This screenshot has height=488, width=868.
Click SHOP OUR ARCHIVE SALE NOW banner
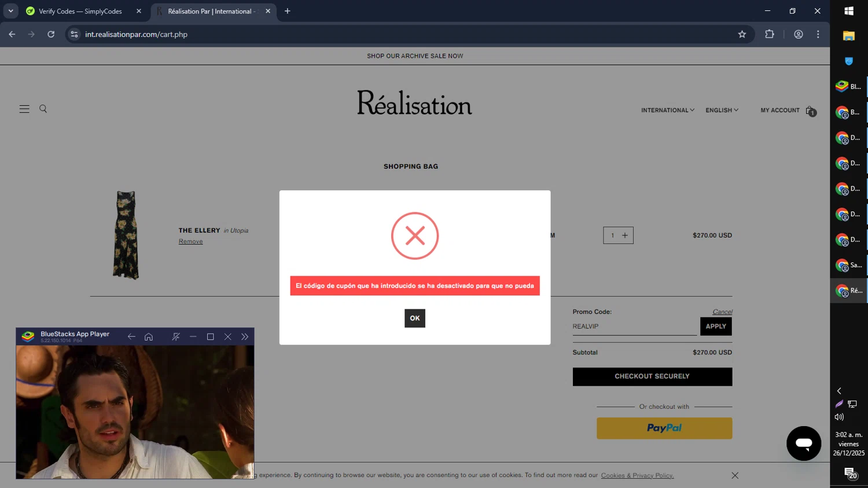(x=415, y=56)
